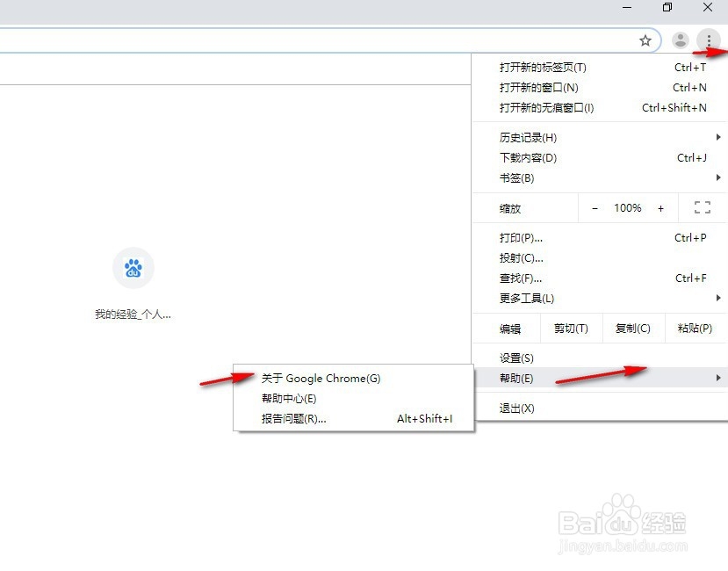
Task: Open the Baidu paw shortcut thumbnail
Action: click(x=133, y=268)
